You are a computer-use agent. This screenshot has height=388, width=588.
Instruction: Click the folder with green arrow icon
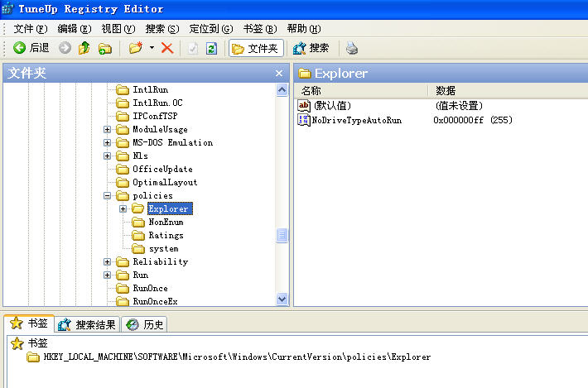coord(105,49)
